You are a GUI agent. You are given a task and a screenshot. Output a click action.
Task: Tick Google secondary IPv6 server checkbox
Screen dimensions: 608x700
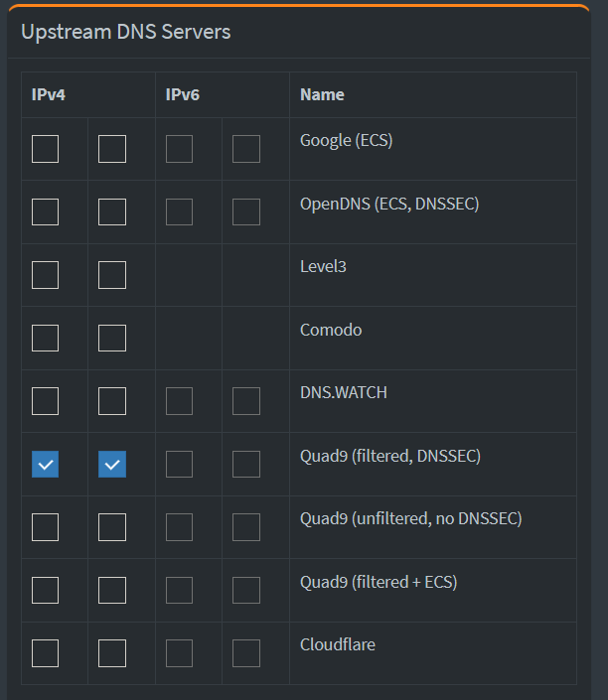pyautogui.click(x=246, y=149)
